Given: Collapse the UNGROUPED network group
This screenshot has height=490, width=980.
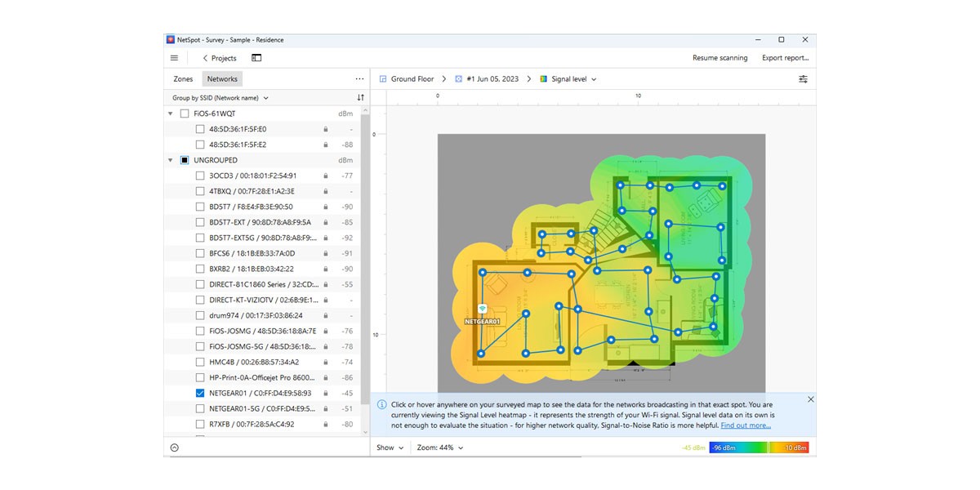Looking at the screenshot, I should (x=171, y=160).
